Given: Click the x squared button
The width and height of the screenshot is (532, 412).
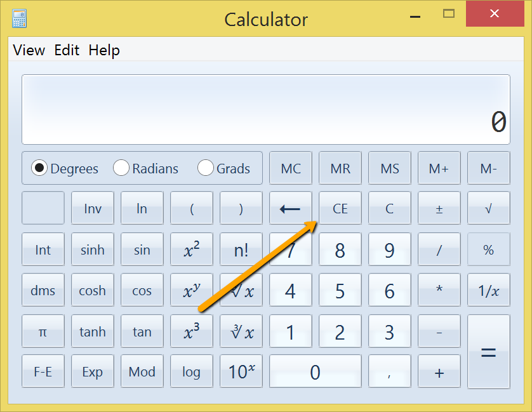Looking at the screenshot, I should pos(191,250).
